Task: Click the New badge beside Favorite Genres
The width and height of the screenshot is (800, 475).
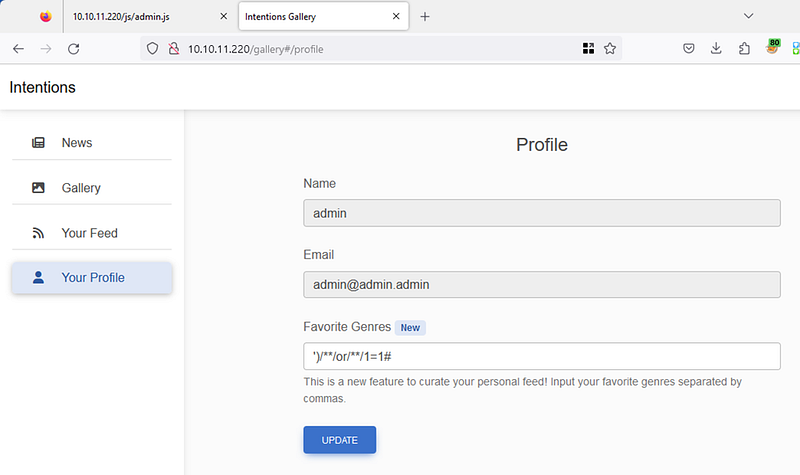Action: [410, 328]
